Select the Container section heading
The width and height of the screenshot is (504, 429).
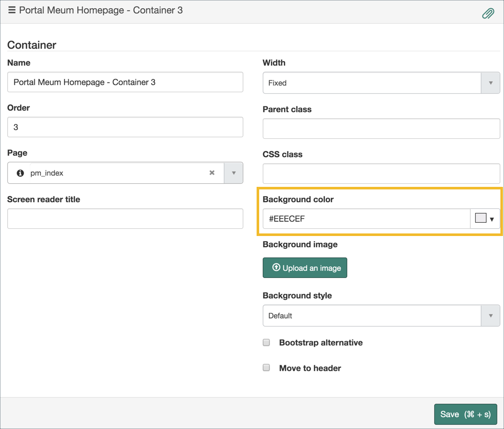[x=32, y=45]
